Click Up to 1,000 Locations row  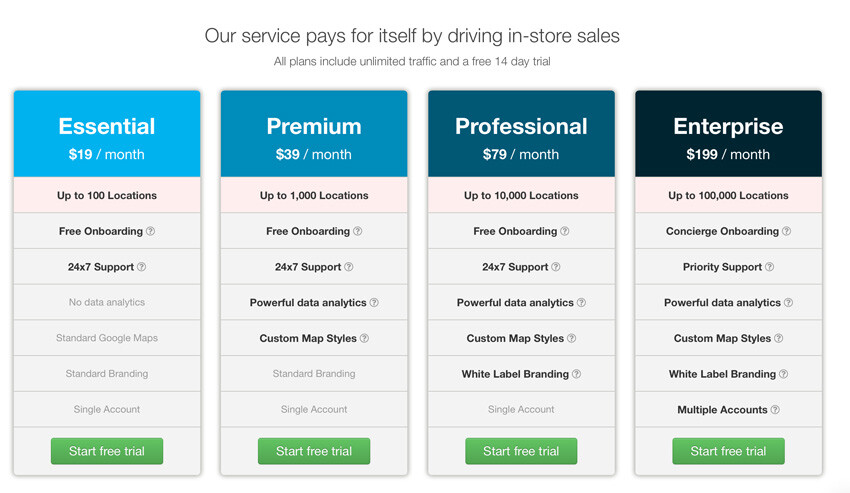point(314,196)
